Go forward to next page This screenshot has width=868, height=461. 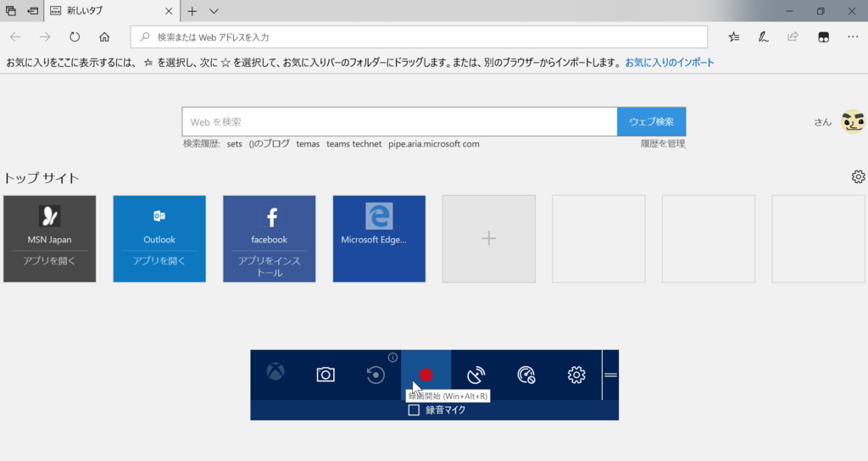point(45,37)
